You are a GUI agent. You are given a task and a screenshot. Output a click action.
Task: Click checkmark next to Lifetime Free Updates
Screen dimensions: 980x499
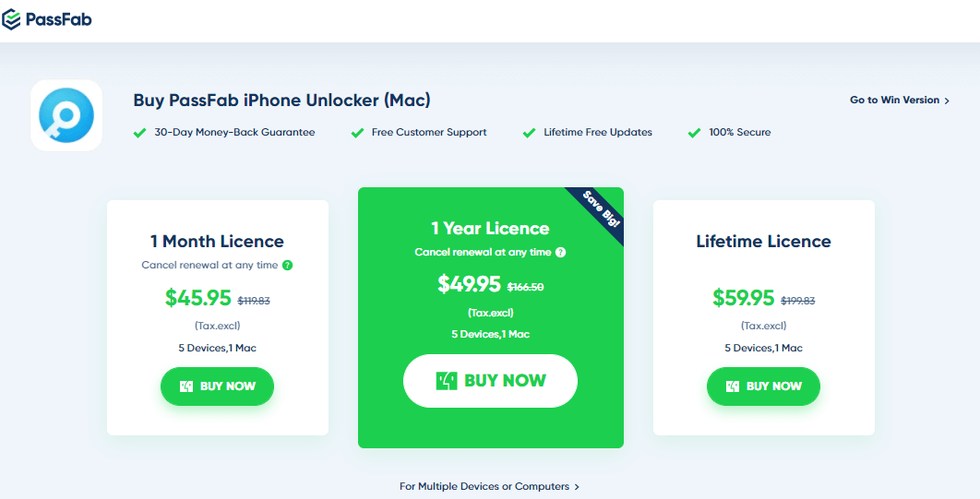click(x=530, y=133)
